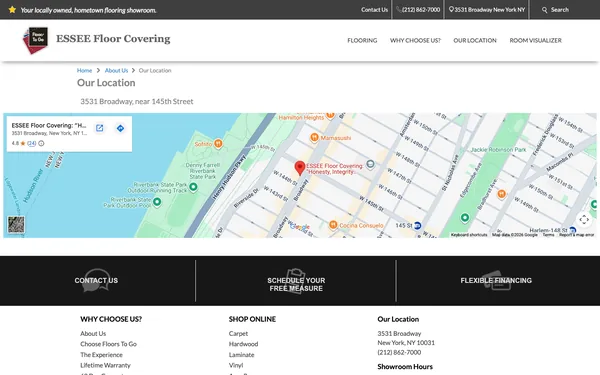Open the OUR LOCATION menu
Screen dimensions: 600x375
[475, 40]
